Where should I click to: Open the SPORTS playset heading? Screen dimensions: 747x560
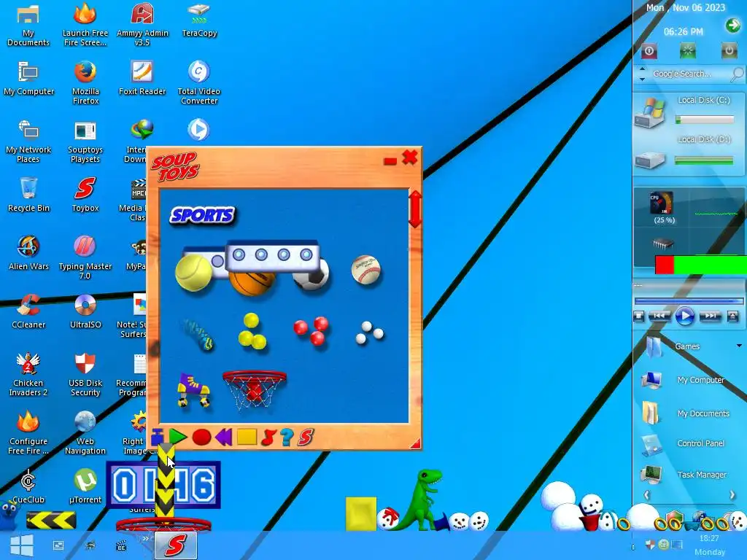coord(203,215)
